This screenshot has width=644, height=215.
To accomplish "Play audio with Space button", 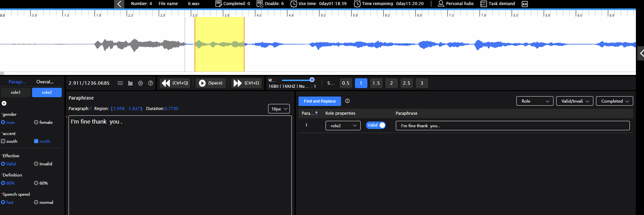I will [x=211, y=83].
